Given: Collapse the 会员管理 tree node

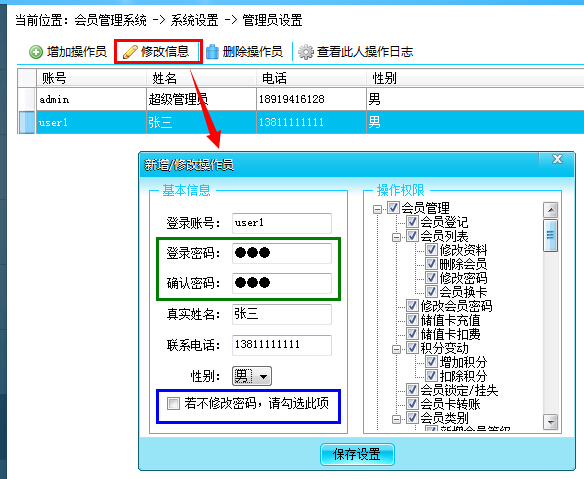Looking at the screenshot, I should 377,209.
